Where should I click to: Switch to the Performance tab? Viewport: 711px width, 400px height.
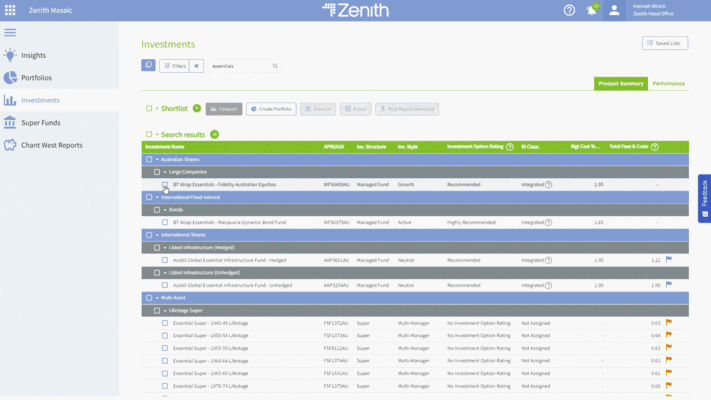[669, 84]
